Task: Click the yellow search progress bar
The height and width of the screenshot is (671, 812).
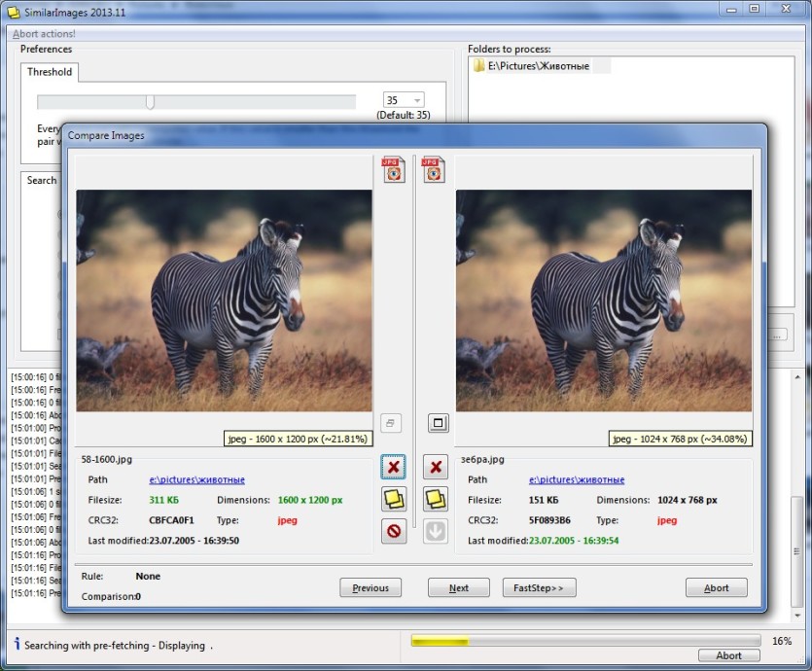Action: 585,642
